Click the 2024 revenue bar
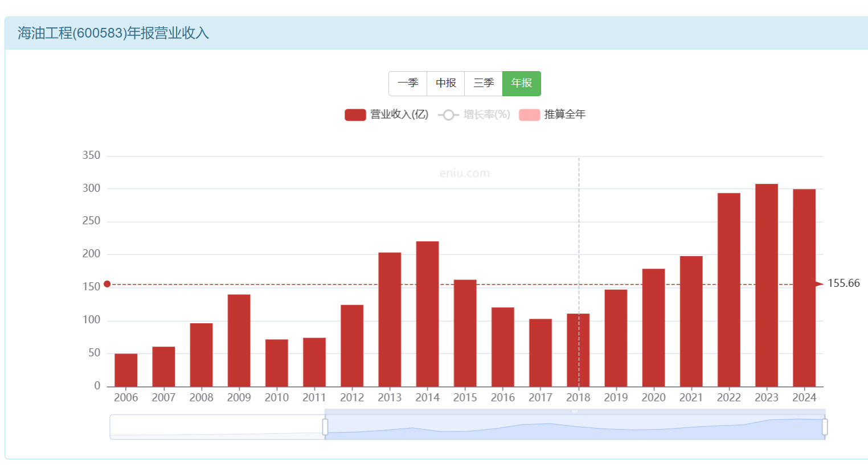Screen dimensions: 868x465 804,288
